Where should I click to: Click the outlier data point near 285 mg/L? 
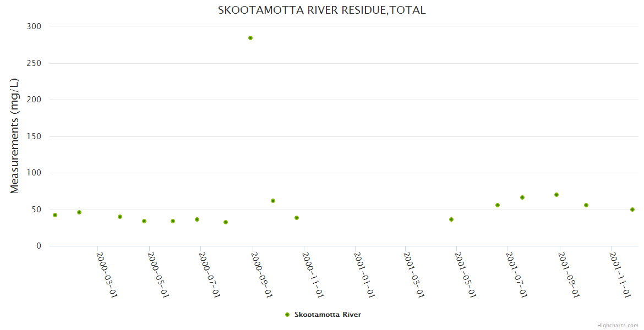(x=250, y=38)
